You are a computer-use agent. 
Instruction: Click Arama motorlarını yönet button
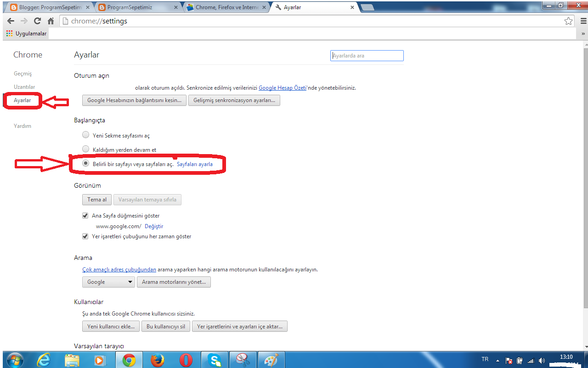coord(174,282)
